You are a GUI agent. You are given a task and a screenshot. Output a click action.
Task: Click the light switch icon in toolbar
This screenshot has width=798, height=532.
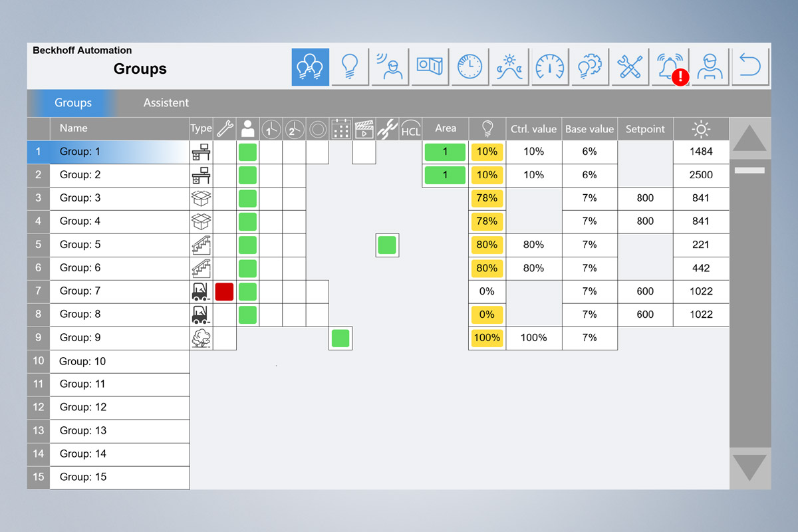click(430, 66)
